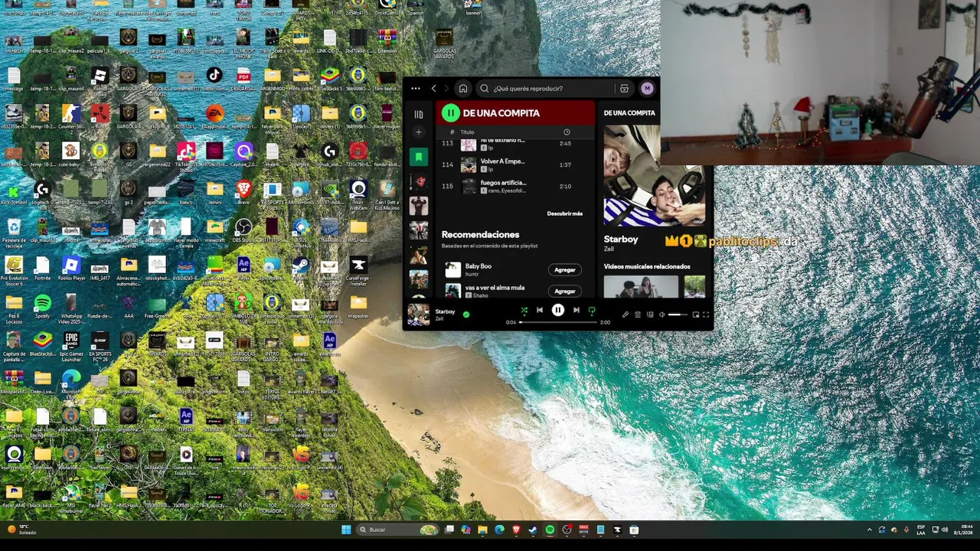Viewport: 980px width, 551px height.
Task: Open ESP LAA language switcher in tray
Action: pyautogui.click(x=921, y=530)
